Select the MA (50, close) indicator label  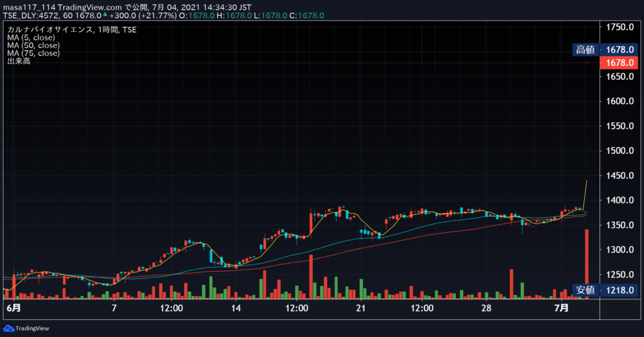click(x=33, y=45)
